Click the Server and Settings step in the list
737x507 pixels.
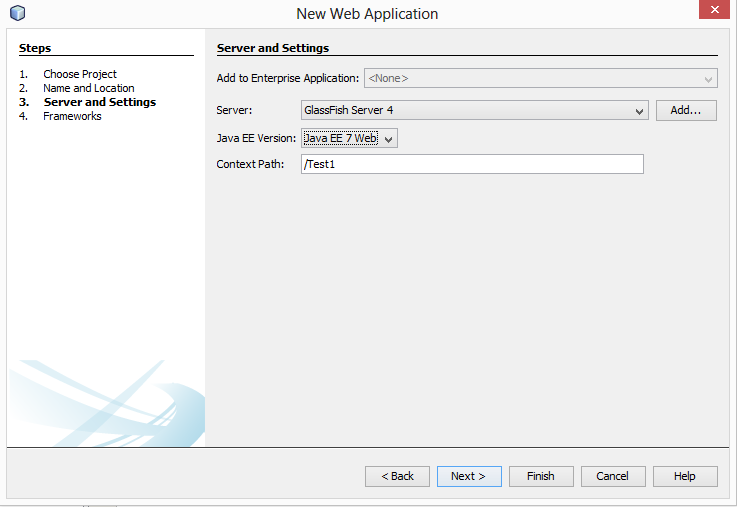[100, 102]
